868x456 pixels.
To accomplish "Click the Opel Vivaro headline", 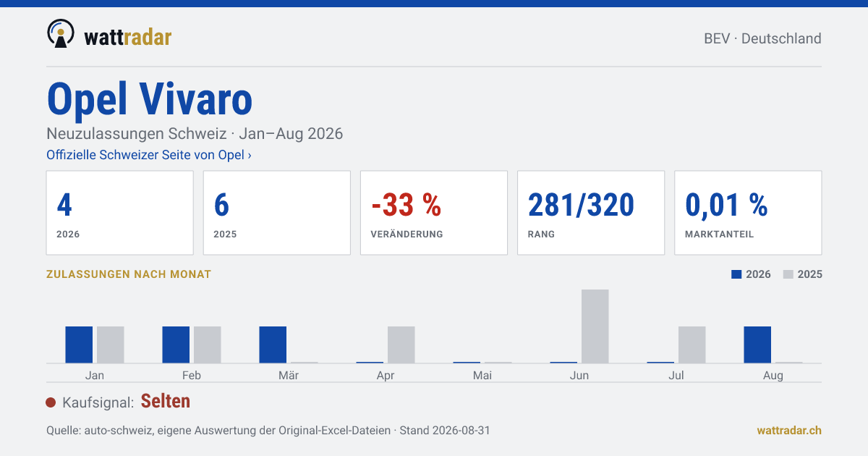I will 150,99.
